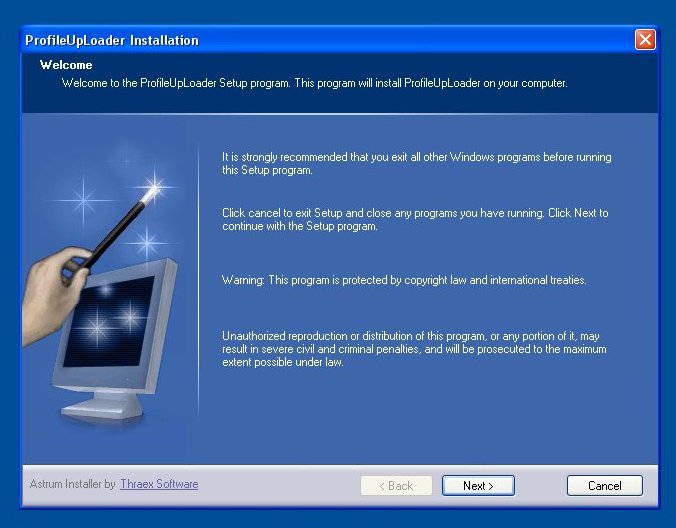
Task: Click the 'Astrum Installer by' label
Action: coord(73,484)
